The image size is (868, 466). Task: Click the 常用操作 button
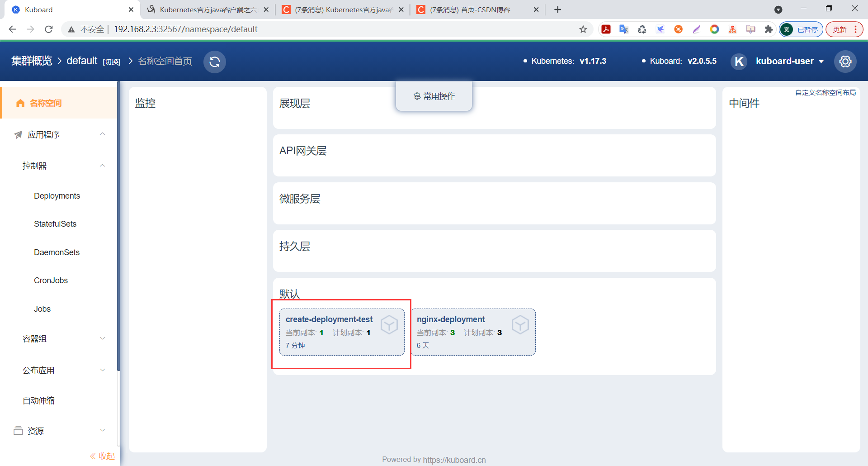[x=434, y=96]
